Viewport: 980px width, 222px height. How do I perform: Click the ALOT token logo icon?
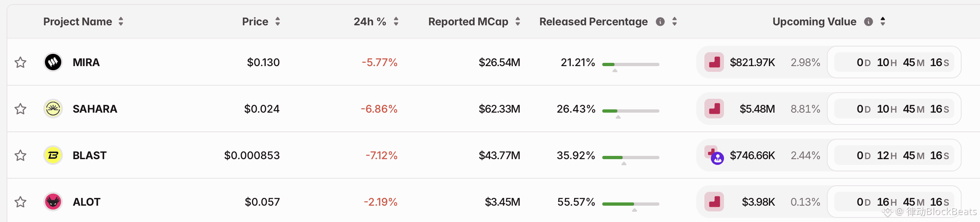tap(53, 202)
